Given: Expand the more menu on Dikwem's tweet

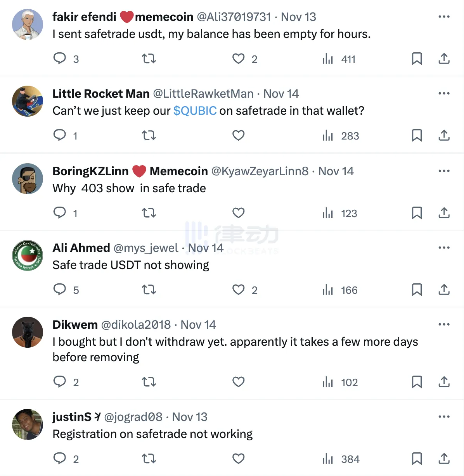Looking at the screenshot, I should [x=444, y=324].
